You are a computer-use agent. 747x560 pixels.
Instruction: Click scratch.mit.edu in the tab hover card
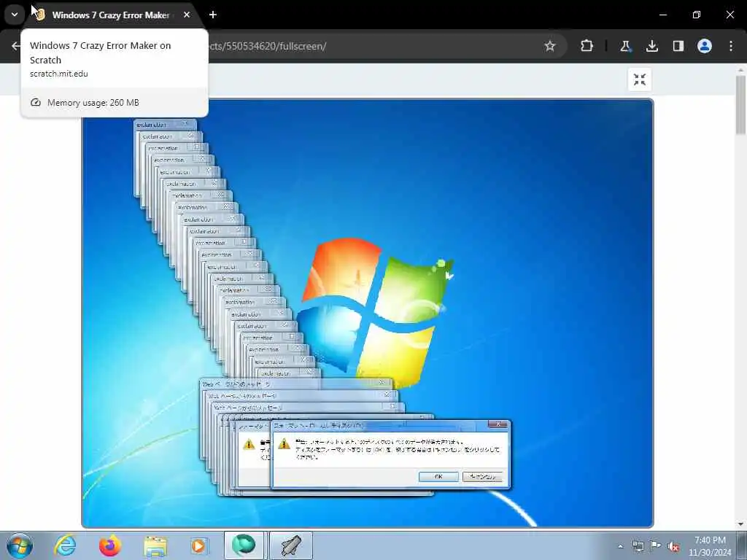pyautogui.click(x=58, y=74)
